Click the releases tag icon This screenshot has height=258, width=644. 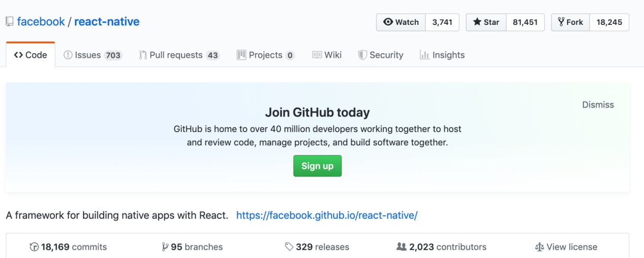point(289,247)
